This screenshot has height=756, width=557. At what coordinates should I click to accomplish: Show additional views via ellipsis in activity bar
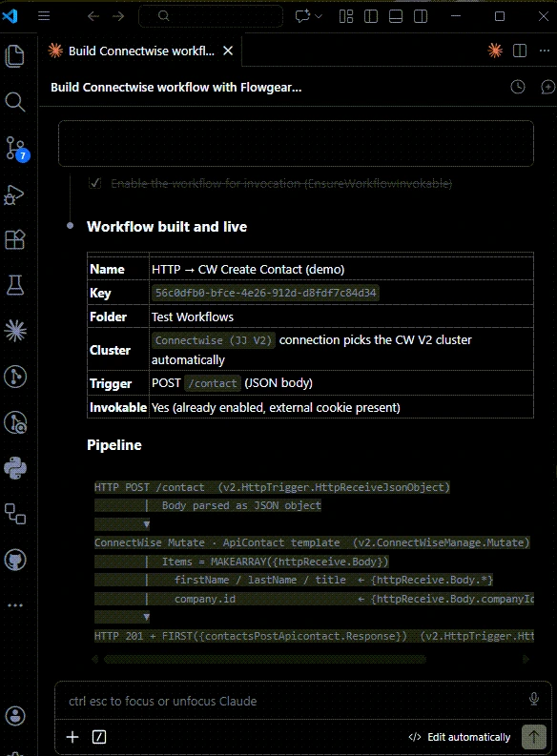15,605
